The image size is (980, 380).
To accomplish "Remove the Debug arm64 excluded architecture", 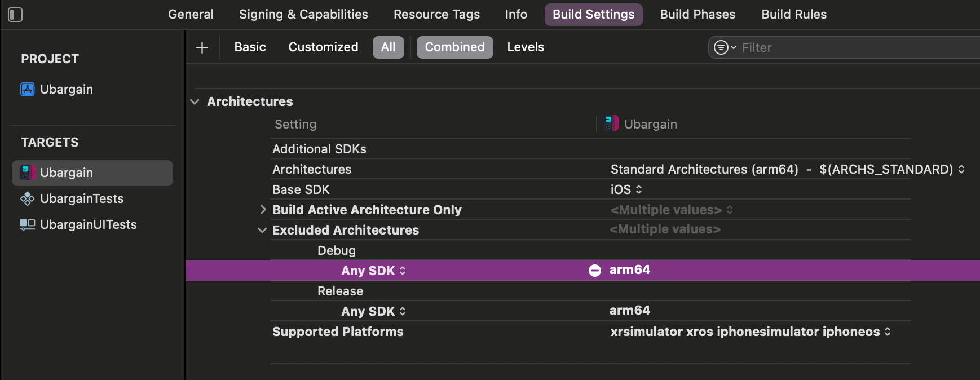I will (x=595, y=271).
